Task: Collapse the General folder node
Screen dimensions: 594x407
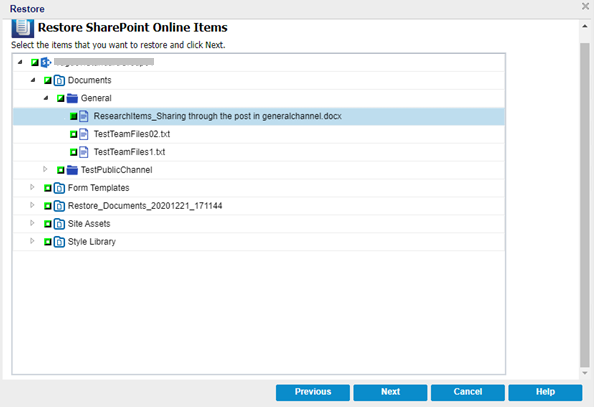Action: tap(46, 98)
